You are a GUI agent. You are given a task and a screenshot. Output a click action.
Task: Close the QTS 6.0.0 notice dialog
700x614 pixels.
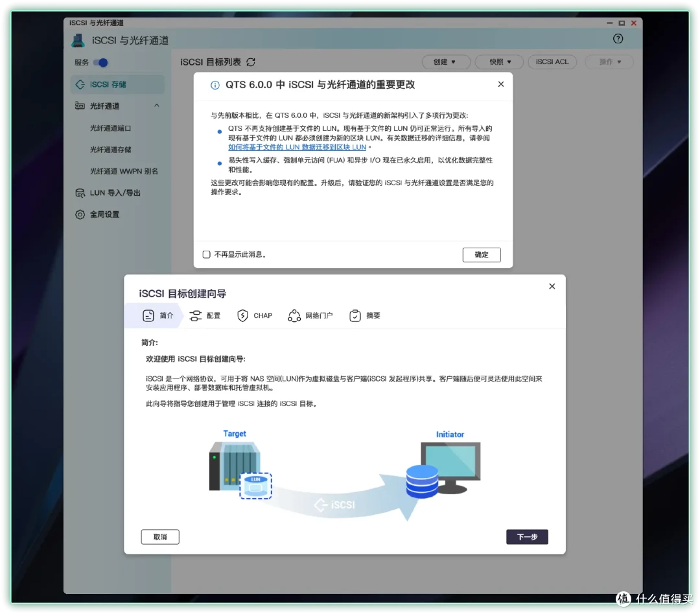pyautogui.click(x=501, y=84)
